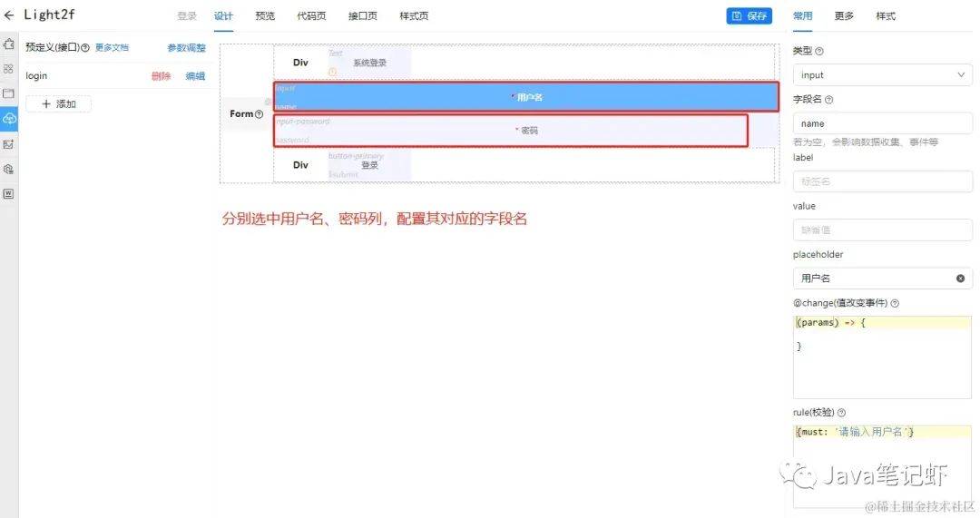The width and height of the screenshot is (980, 518).
Task: Open the puzzle-piece components panel in sidebar
Action: (9, 44)
